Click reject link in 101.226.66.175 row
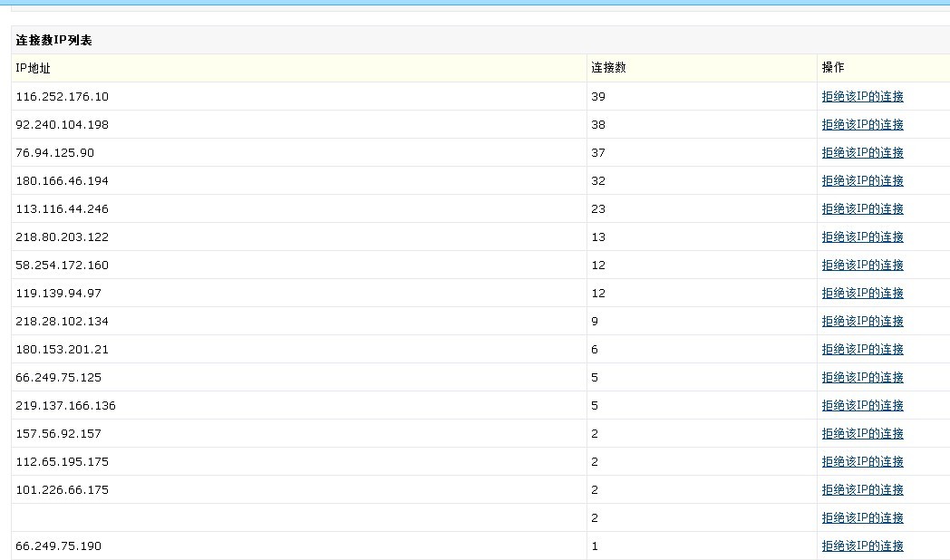 tap(862, 490)
